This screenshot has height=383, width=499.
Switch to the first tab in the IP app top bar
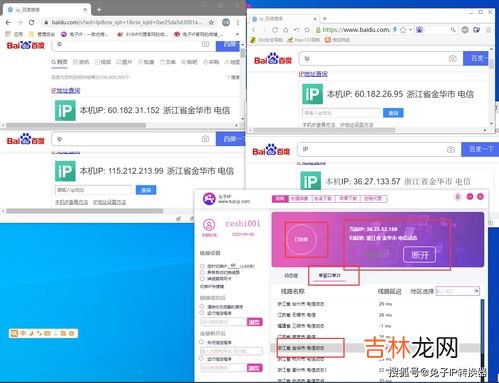pos(280,199)
